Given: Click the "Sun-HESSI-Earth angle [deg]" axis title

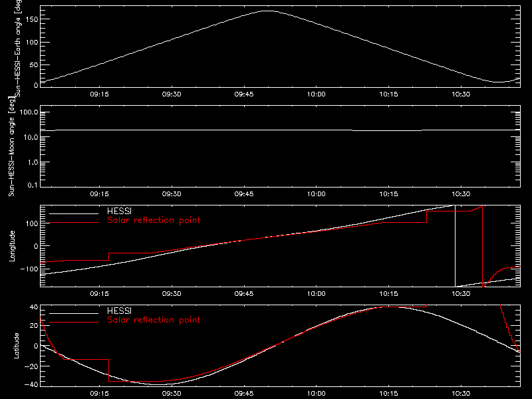Looking at the screenshot, I should 18,48.
